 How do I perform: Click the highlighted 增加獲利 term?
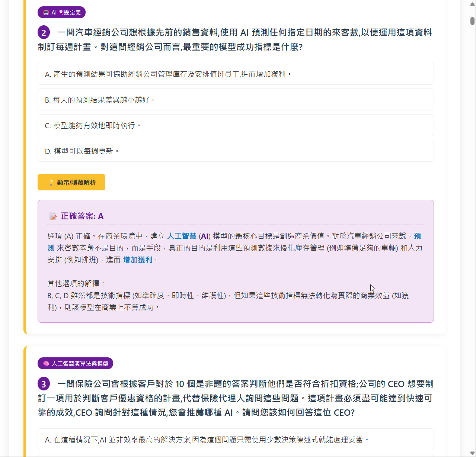(138, 260)
